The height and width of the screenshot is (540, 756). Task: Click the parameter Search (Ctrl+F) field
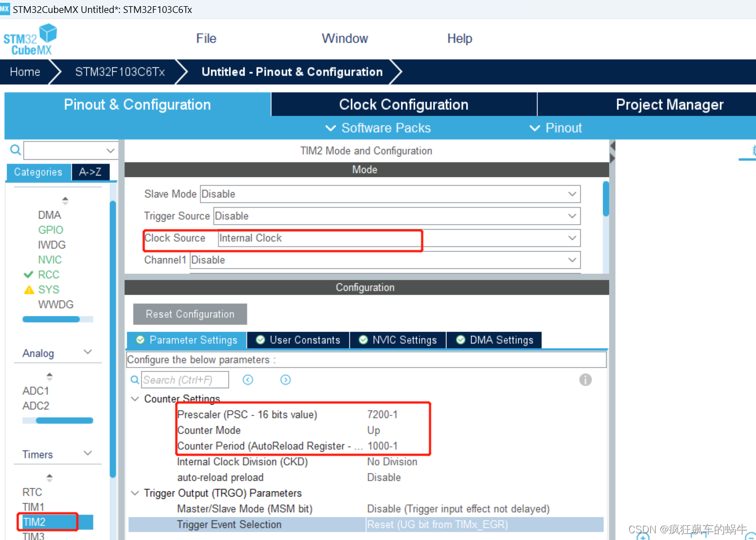pos(185,380)
